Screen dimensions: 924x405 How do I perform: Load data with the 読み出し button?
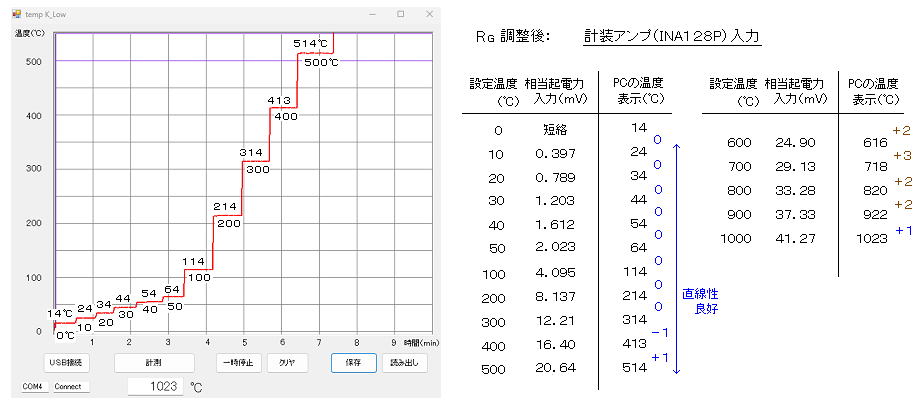tap(404, 363)
